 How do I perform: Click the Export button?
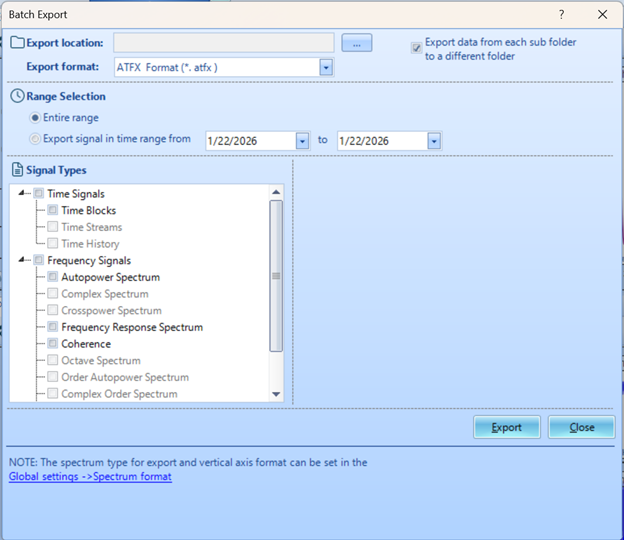point(506,427)
